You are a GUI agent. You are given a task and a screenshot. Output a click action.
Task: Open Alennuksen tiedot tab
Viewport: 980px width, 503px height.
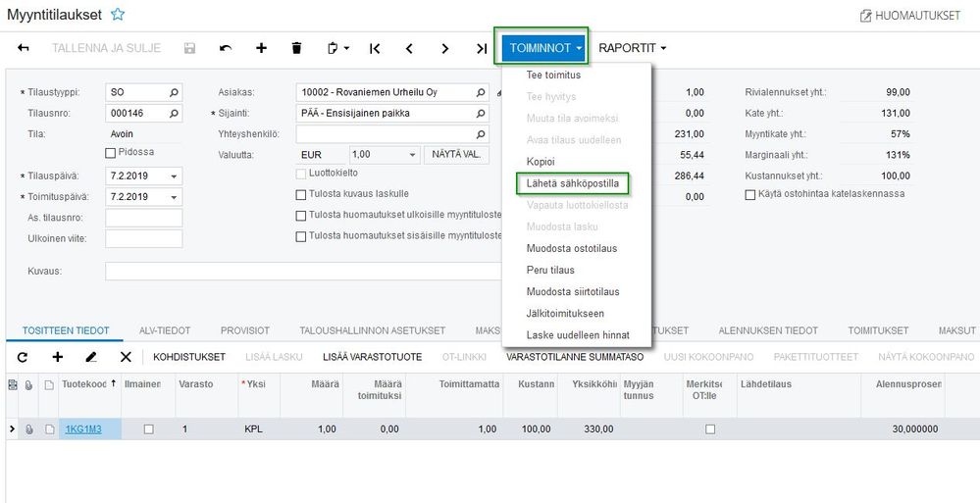pyautogui.click(x=768, y=330)
